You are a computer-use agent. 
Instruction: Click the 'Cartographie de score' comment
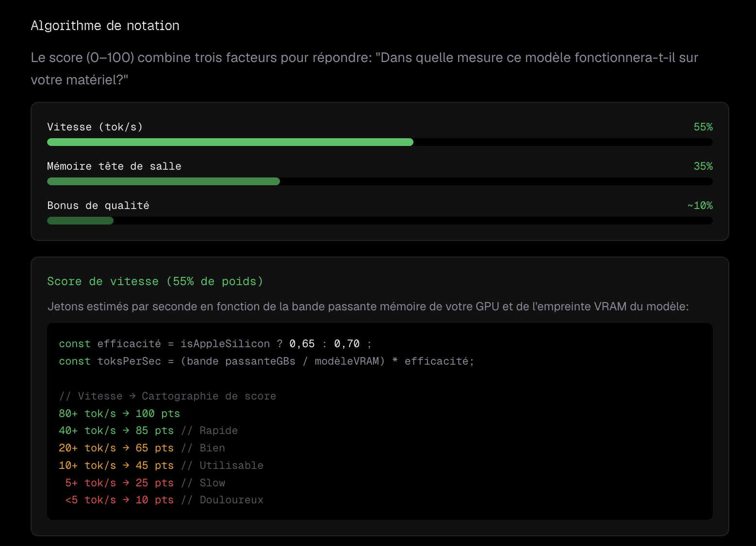[x=167, y=396]
